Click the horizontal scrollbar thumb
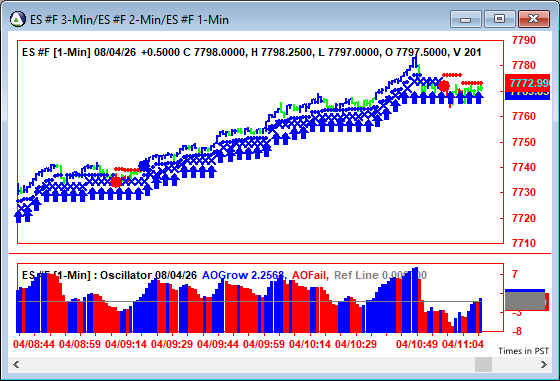Screen dimensions: 560x381 pyautogui.click(x=483, y=365)
